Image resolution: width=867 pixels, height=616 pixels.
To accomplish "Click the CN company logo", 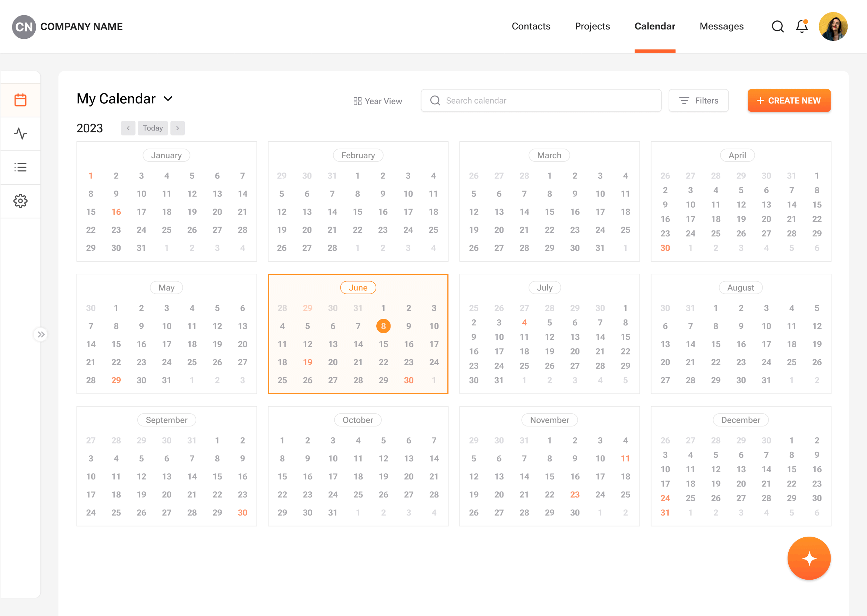I will coord(24,26).
